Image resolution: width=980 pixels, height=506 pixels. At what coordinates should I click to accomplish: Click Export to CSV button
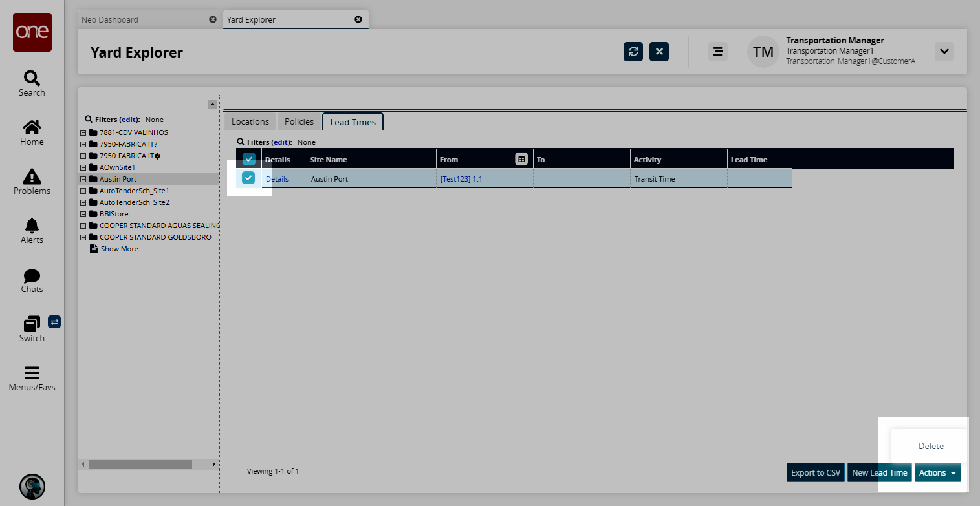click(816, 472)
